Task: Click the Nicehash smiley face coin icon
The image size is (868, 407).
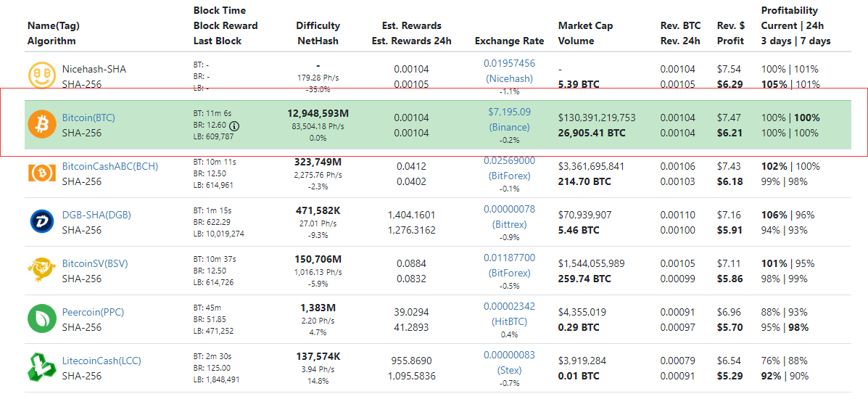Action: coord(42,76)
